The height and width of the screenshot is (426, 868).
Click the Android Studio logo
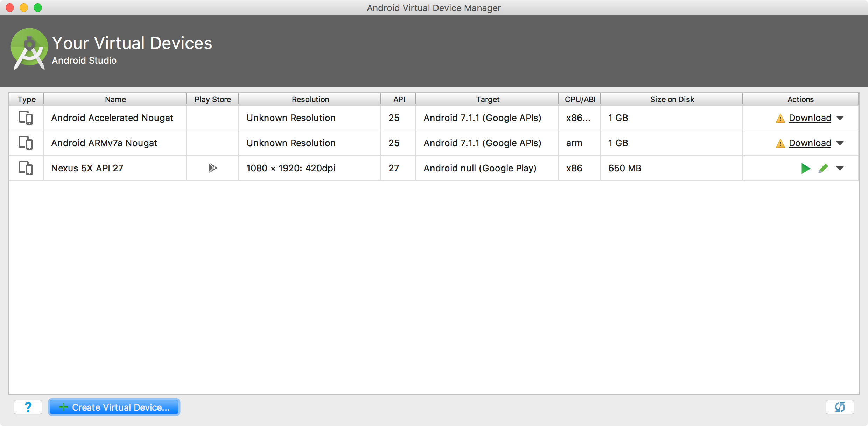29,49
